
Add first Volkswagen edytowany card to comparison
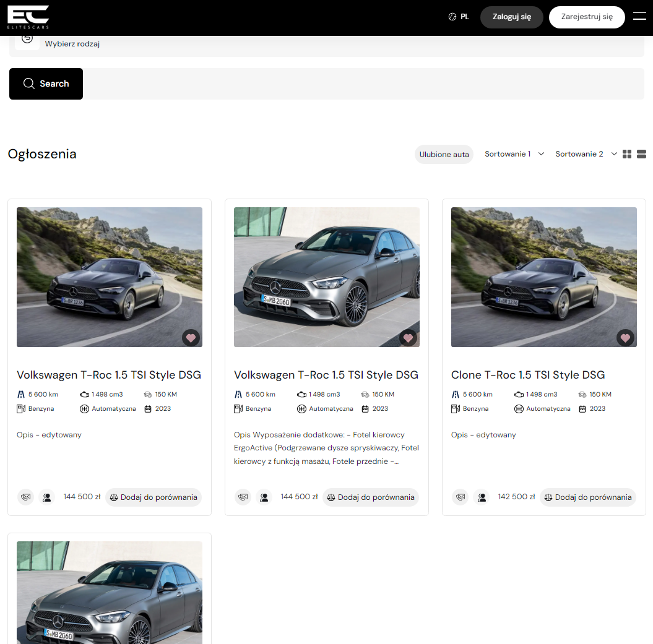154,497
